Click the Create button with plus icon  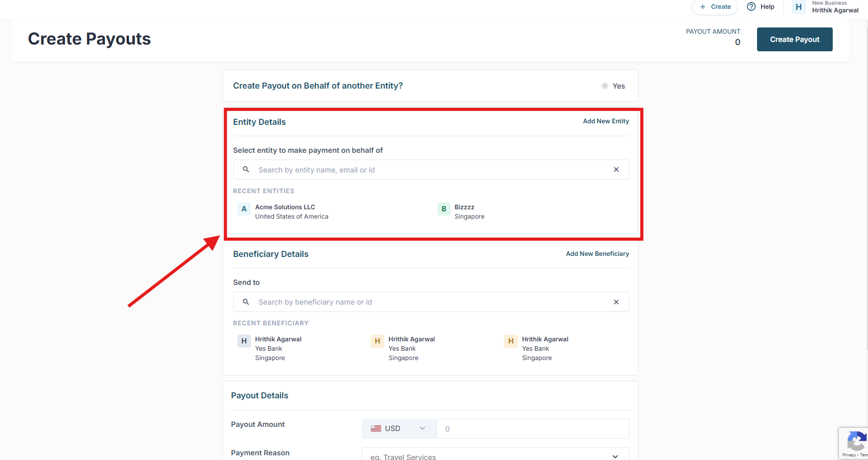pyautogui.click(x=715, y=7)
